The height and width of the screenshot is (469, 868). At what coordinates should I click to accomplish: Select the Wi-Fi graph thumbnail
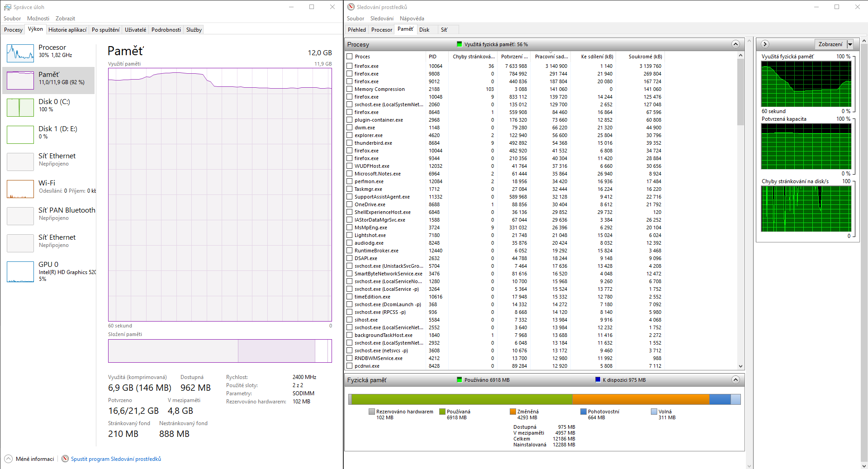click(x=20, y=189)
